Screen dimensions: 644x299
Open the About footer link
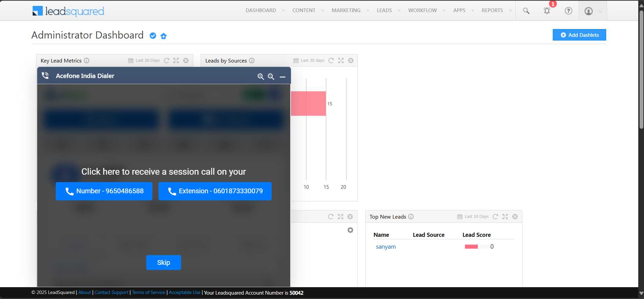coord(84,293)
